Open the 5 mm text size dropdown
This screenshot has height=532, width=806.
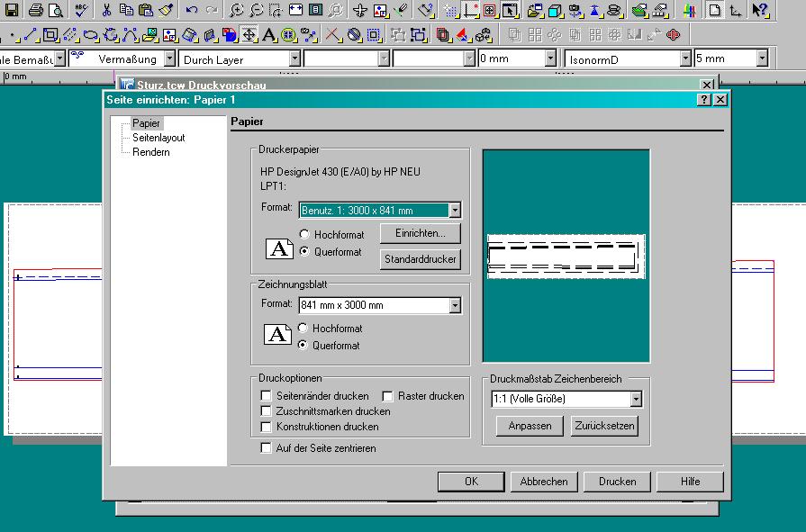[x=762, y=59]
